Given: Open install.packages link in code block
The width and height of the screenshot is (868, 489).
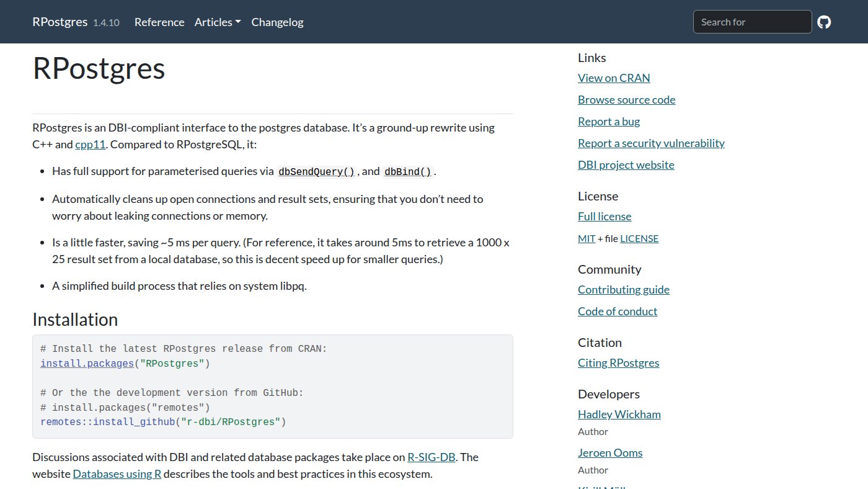Looking at the screenshot, I should tap(87, 364).
